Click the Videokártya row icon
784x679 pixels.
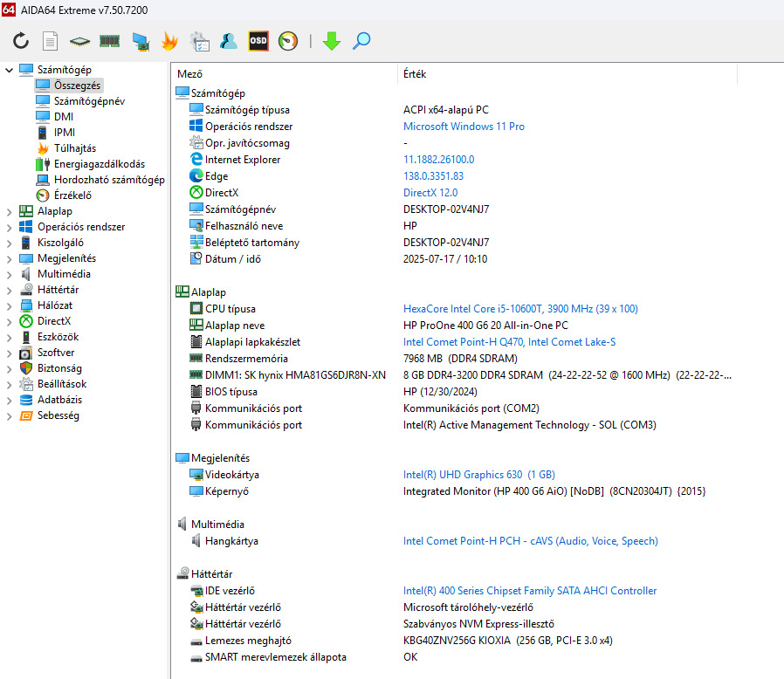(196, 475)
